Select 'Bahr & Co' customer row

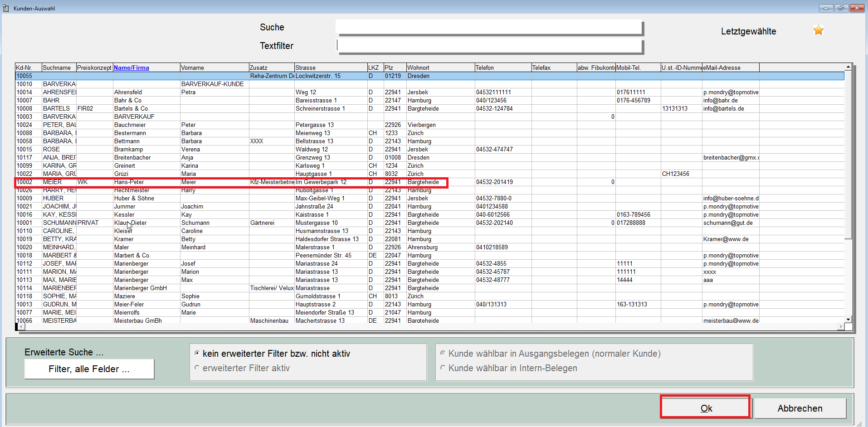point(430,100)
